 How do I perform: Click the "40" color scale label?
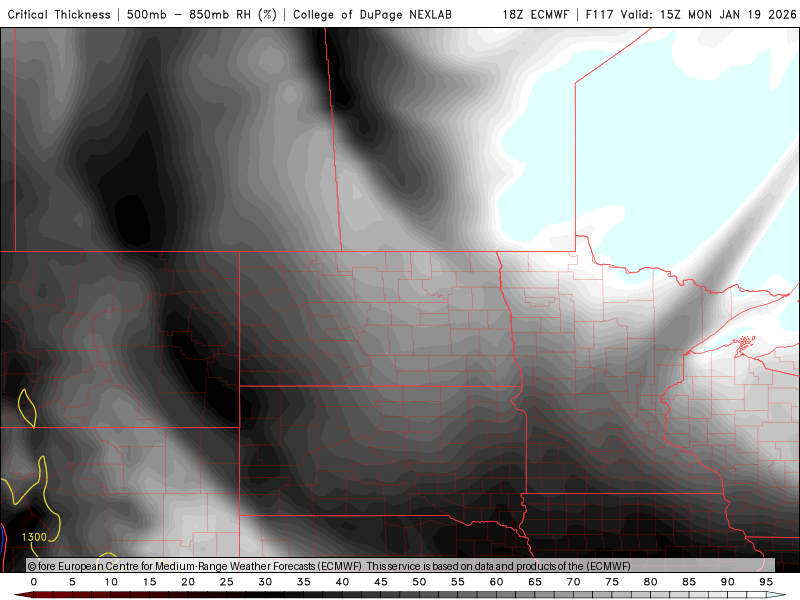(x=342, y=582)
